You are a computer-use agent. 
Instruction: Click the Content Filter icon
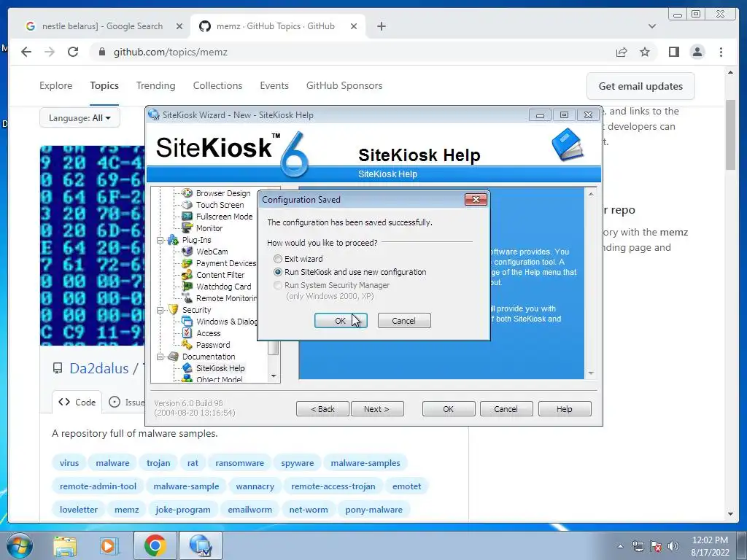click(x=187, y=275)
